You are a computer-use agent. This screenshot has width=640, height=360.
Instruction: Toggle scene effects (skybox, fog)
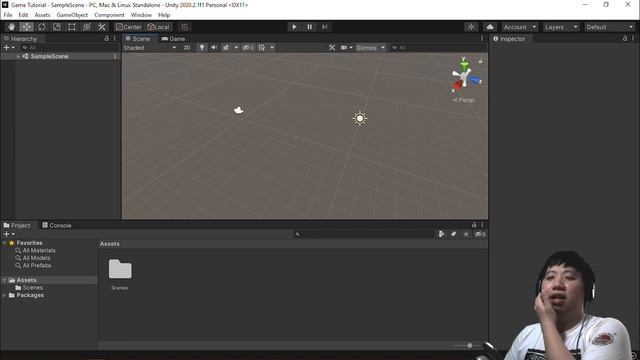[226, 48]
